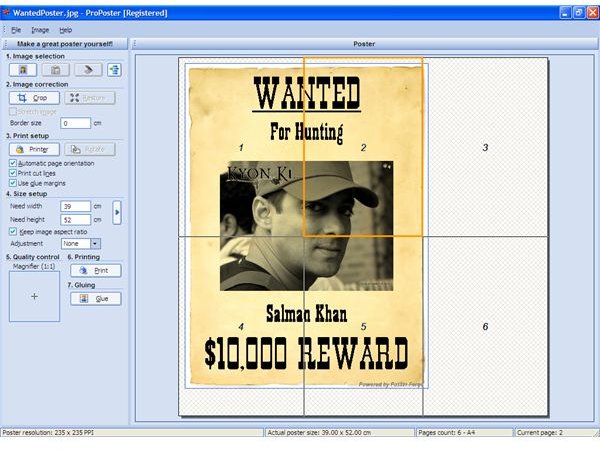Screen dimensions: 600x450
Task: Click 'Make a great poster yourself!' header
Action: (65, 44)
